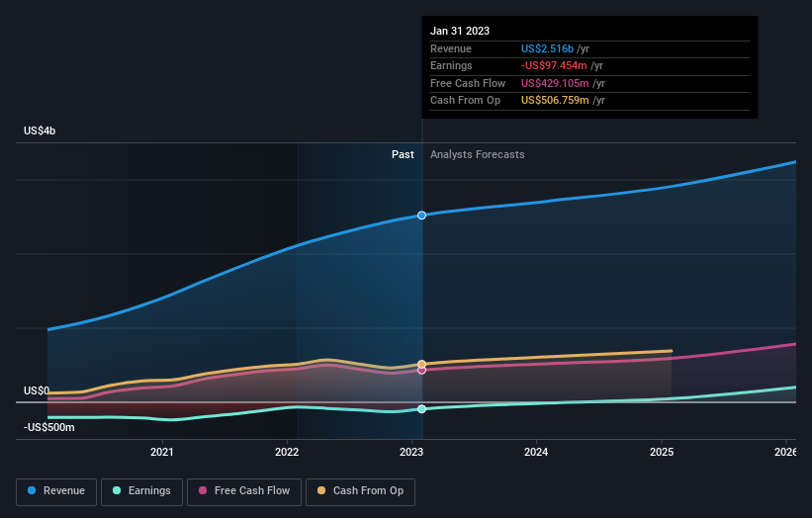Click the US$4b y-axis label
This screenshot has width=812, height=518.
pyautogui.click(x=40, y=130)
